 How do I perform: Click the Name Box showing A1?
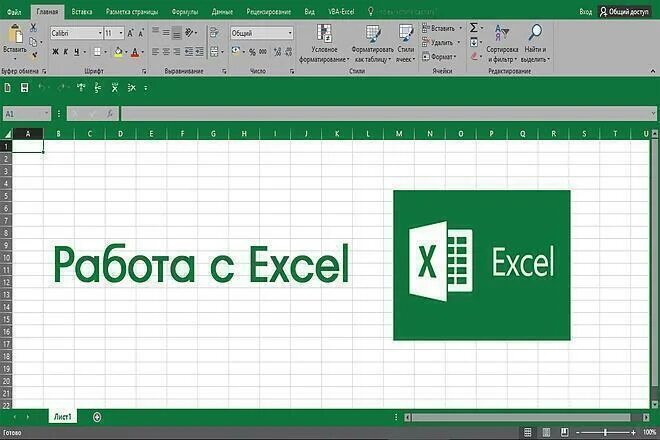pos(27,114)
